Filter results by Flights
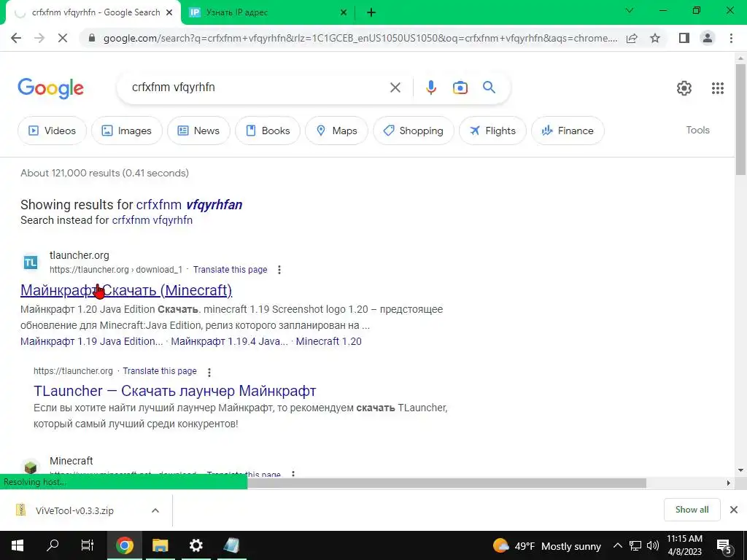The width and height of the screenshot is (747, 560). 492,131
